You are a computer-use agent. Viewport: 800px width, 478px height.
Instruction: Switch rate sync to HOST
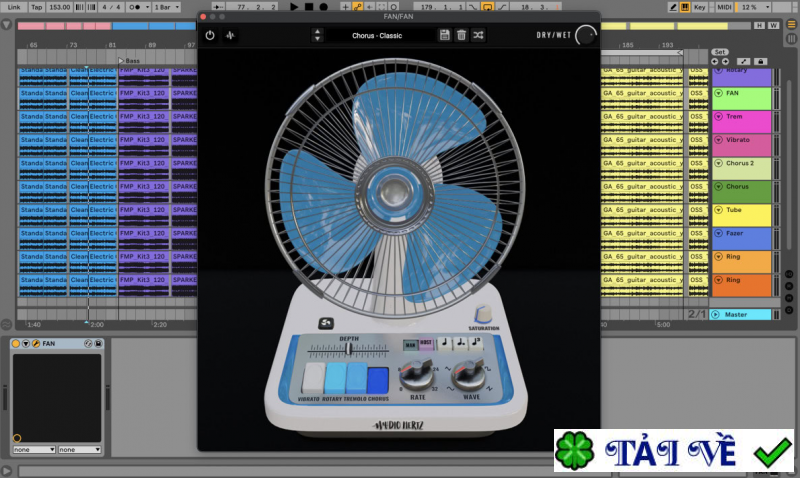(426, 343)
